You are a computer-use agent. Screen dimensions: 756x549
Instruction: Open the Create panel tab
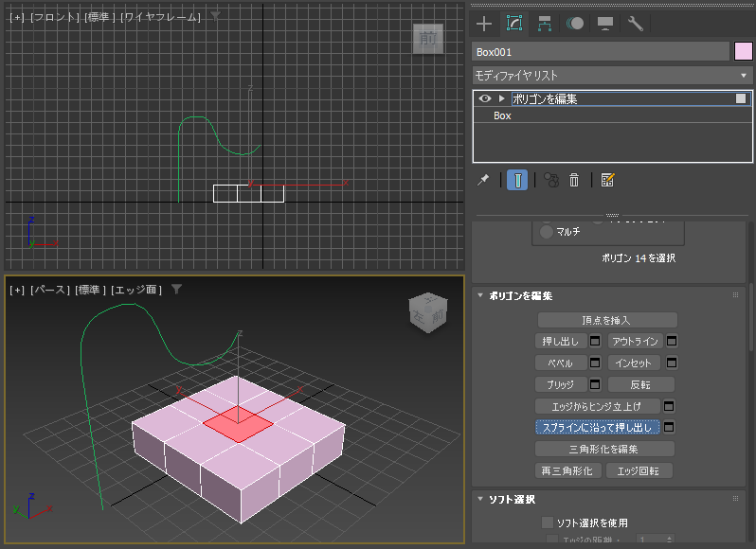click(x=483, y=24)
